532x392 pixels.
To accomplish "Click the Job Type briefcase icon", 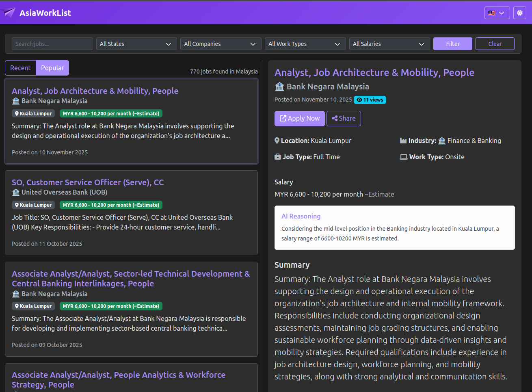I will (278, 157).
